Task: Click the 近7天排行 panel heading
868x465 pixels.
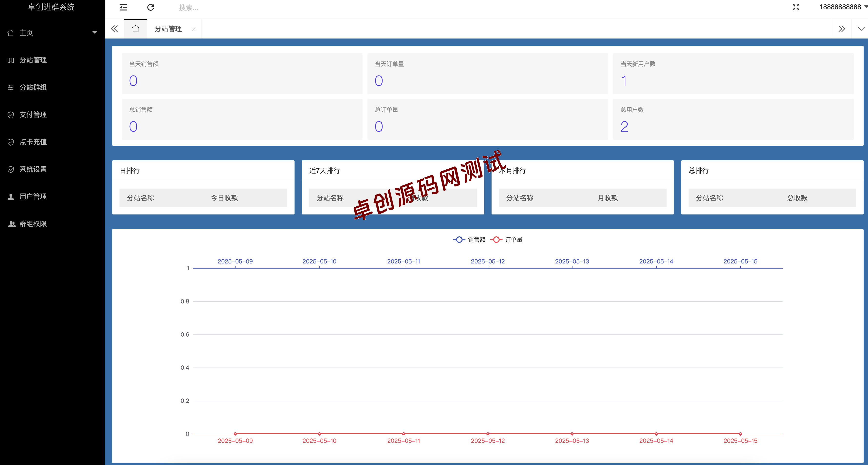Action: tap(325, 171)
